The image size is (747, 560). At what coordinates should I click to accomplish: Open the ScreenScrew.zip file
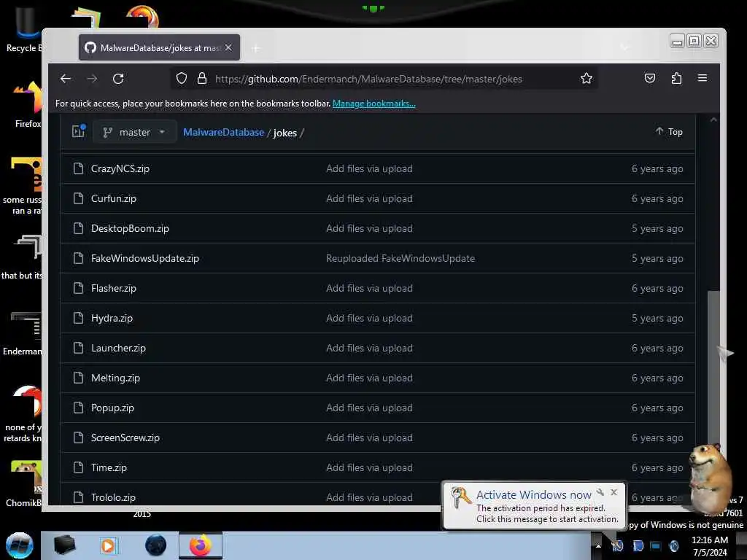[125, 438]
